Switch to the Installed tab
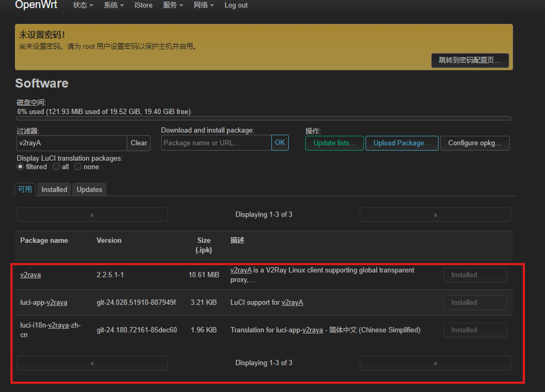 click(x=54, y=189)
